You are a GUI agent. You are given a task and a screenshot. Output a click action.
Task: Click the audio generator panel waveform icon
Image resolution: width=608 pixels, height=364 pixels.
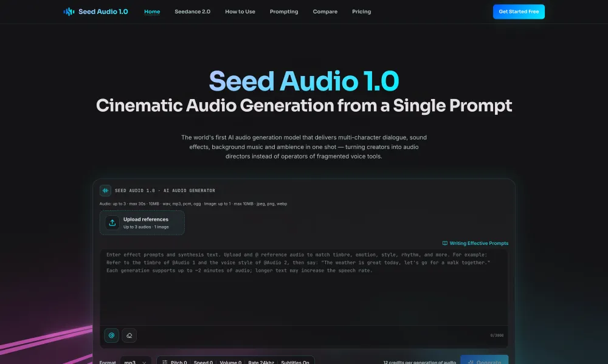pyautogui.click(x=105, y=190)
